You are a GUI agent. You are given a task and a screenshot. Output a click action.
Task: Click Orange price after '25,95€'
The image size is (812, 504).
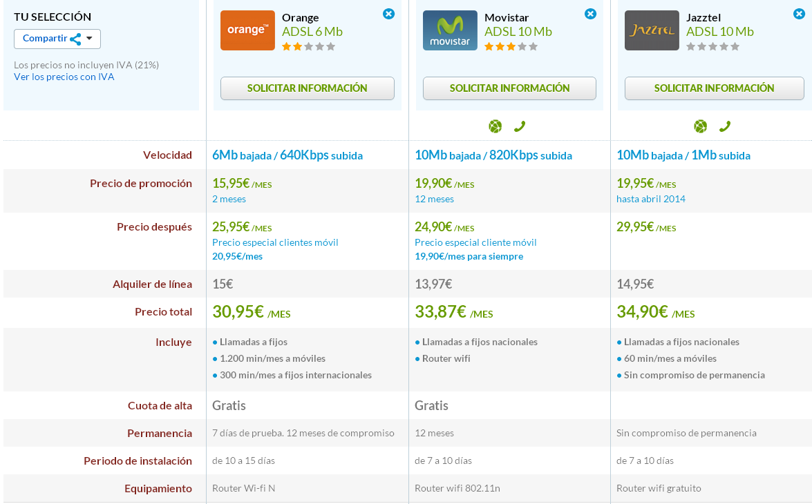(x=231, y=227)
